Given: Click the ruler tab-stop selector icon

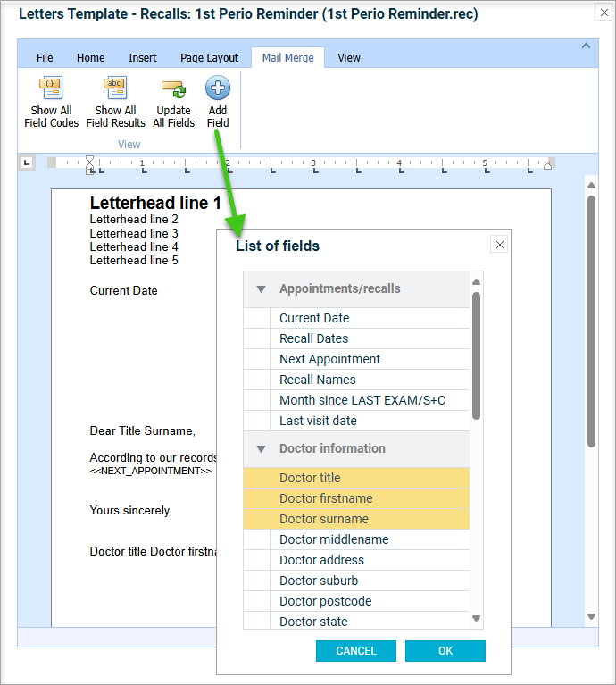Looking at the screenshot, I should pyautogui.click(x=27, y=163).
